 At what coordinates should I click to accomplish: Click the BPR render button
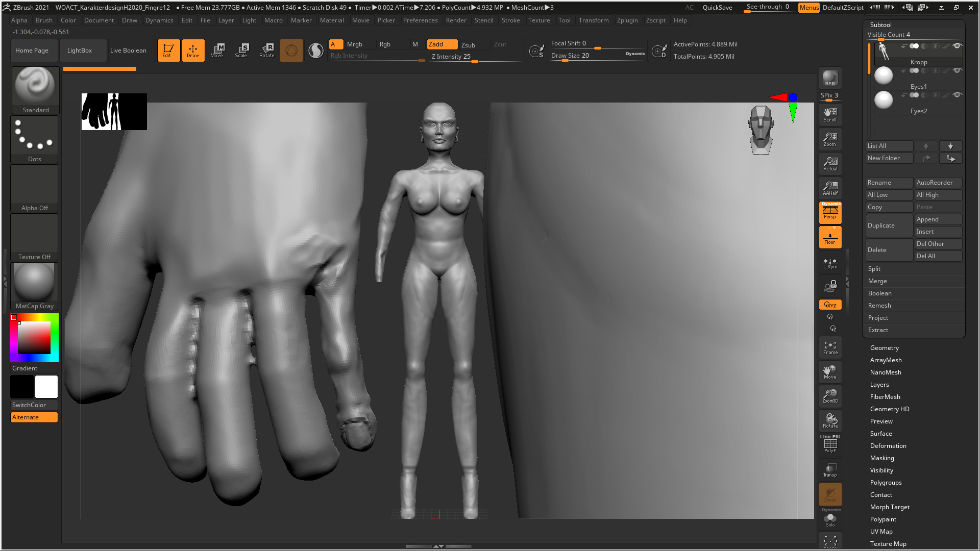(x=830, y=78)
